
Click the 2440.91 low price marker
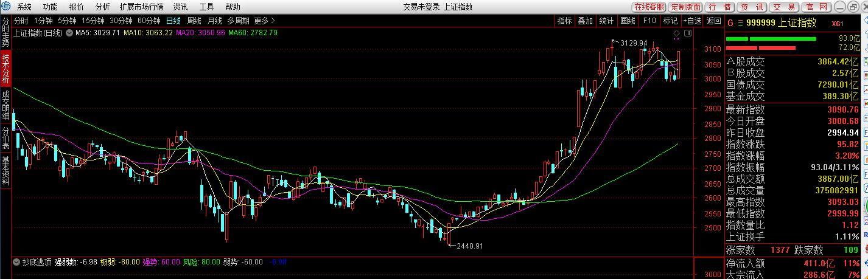pos(469,246)
